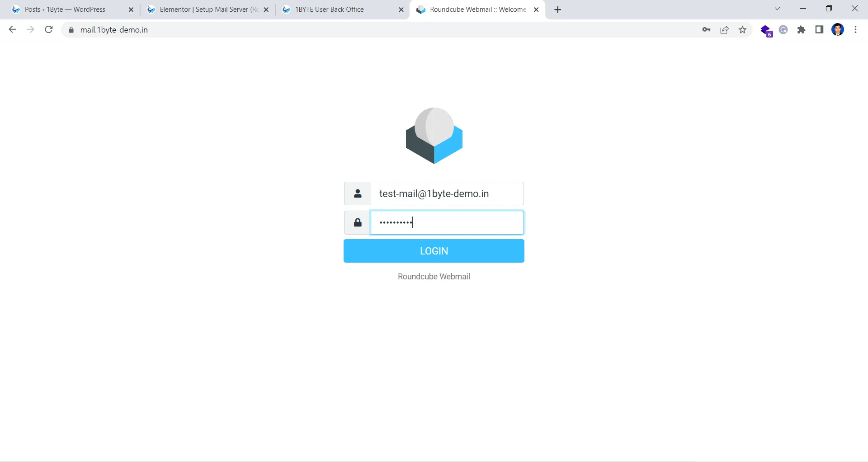This screenshot has width=868, height=462.
Task: Share this page via share icon
Action: 725,30
